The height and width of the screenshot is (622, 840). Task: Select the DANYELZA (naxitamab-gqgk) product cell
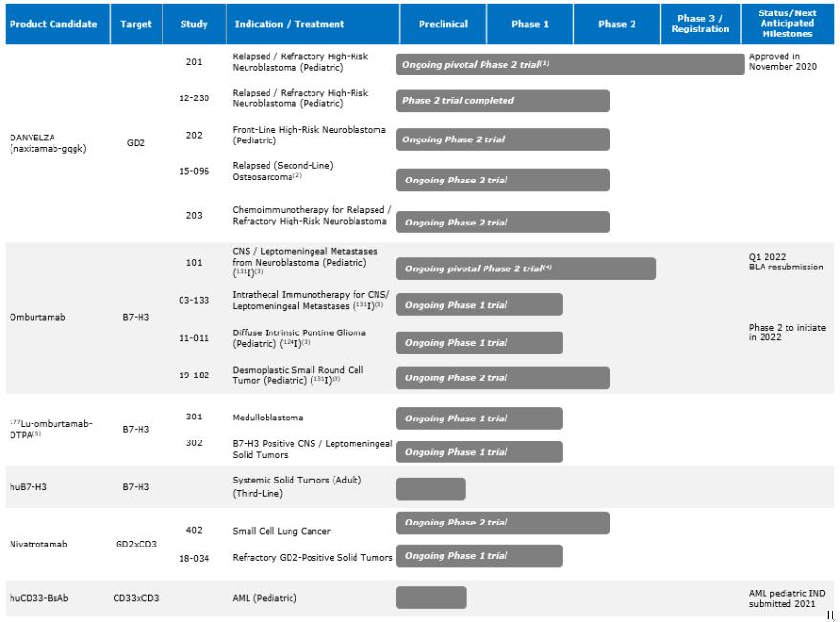(x=48, y=143)
